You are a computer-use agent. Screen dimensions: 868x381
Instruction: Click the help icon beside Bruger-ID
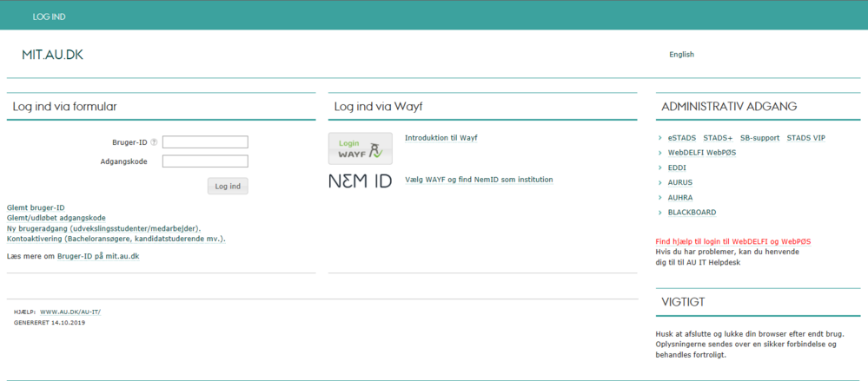[x=154, y=142]
